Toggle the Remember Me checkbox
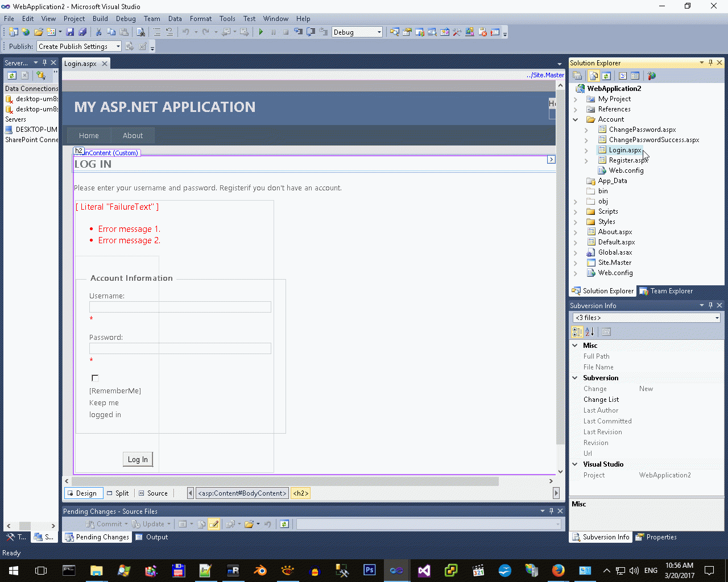 [95, 378]
